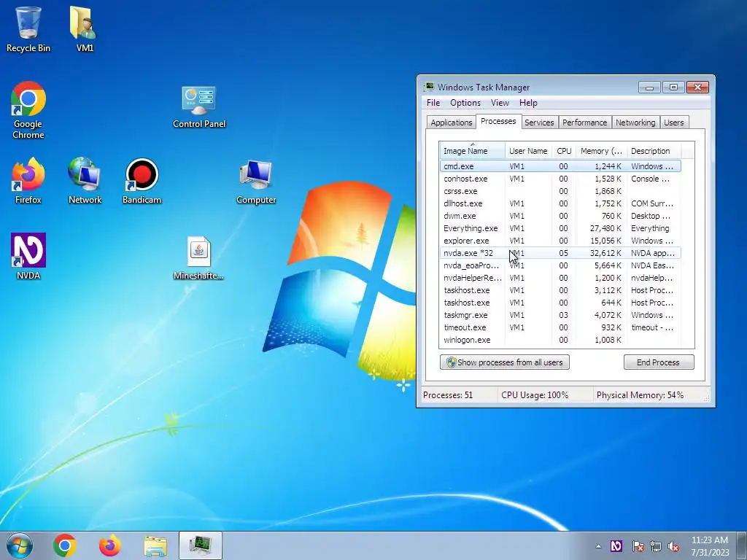Viewport: 747px width, 560px height.
Task: Select the winlogon.exe process row
Action: (560, 340)
